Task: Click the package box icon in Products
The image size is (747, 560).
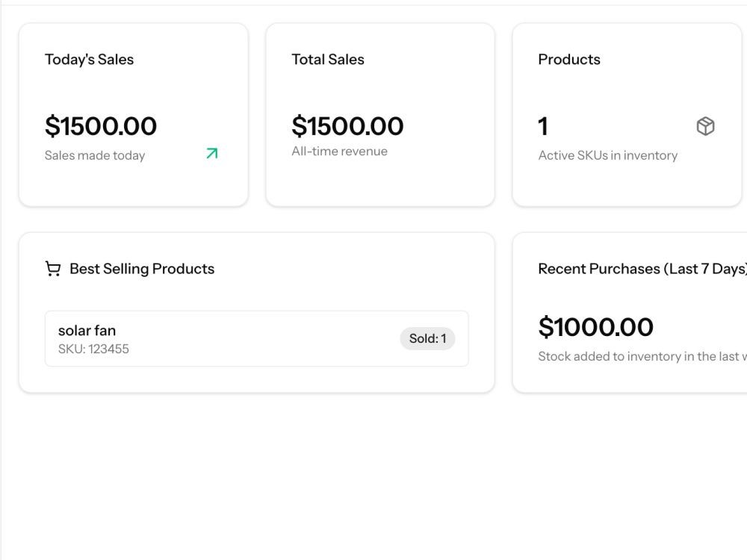Action: tap(705, 126)
